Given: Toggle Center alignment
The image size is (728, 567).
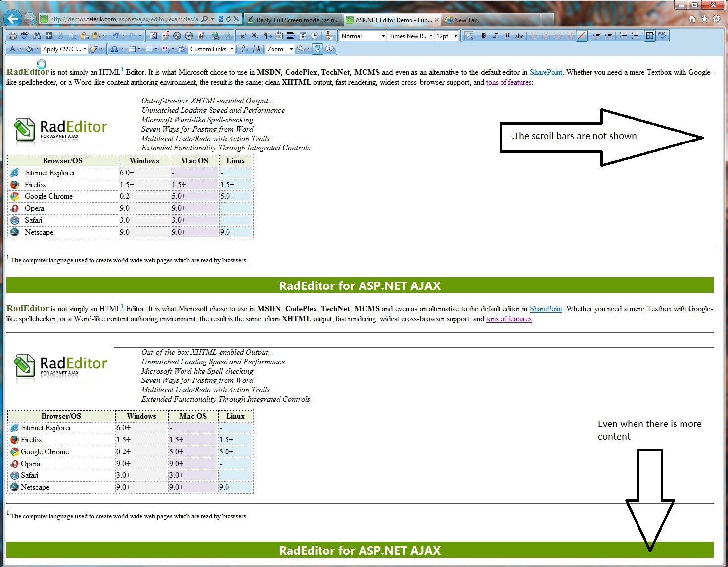Looking at the screenshot, I should 546,36.
